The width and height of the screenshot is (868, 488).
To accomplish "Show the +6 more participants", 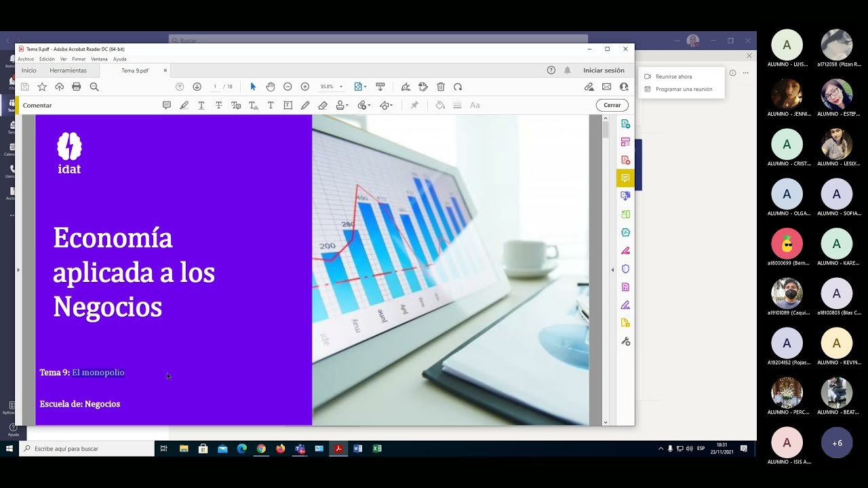I will point(837,443).
